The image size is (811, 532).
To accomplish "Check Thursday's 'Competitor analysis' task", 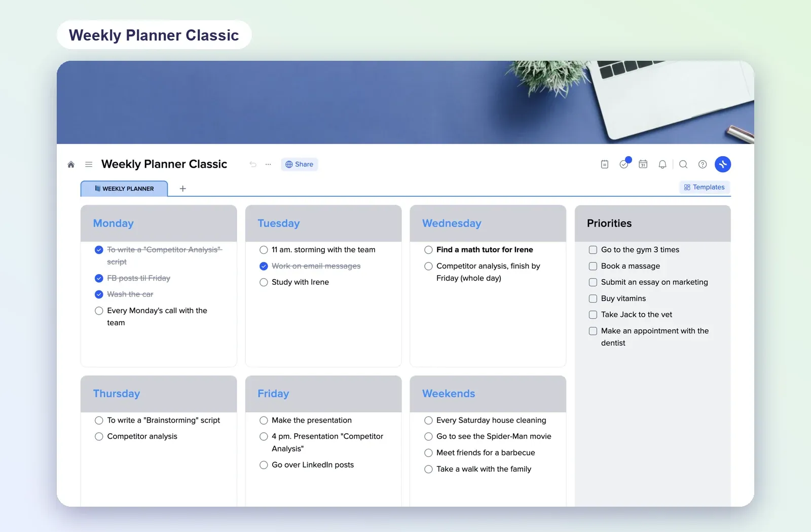I will [99, 437].
